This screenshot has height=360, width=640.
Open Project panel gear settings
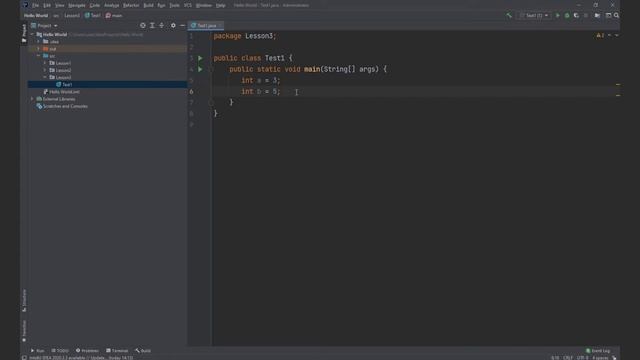tap(173, 25)
